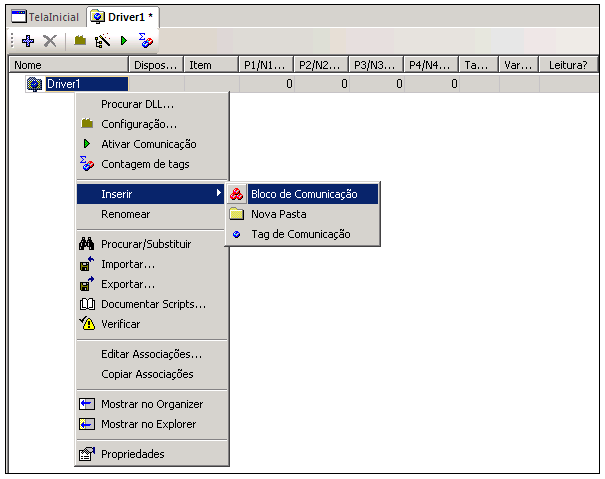
Task: Select the Driver1 tab
Action: click(120, 17)
